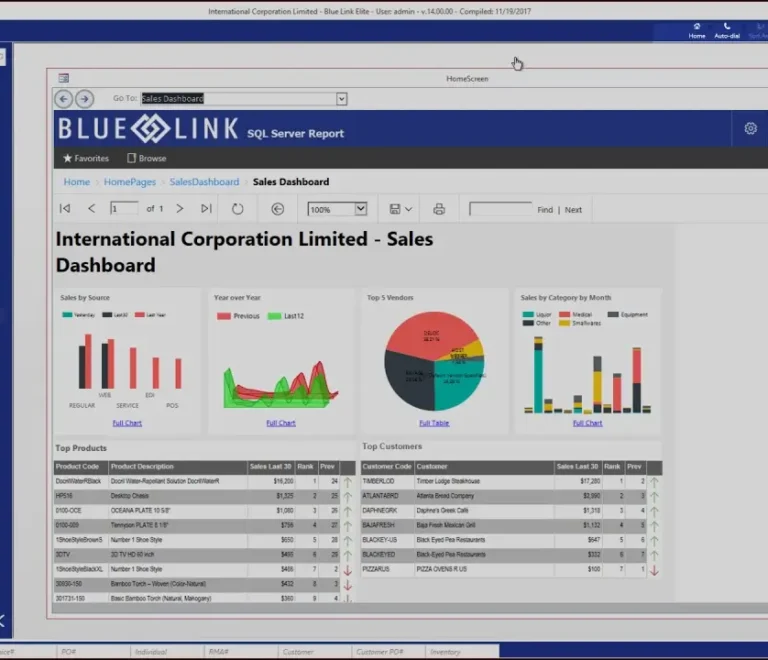Screen dimensions: 768x660
Task: Click the go back to parent report icon
Action: [x=278, y=209]
